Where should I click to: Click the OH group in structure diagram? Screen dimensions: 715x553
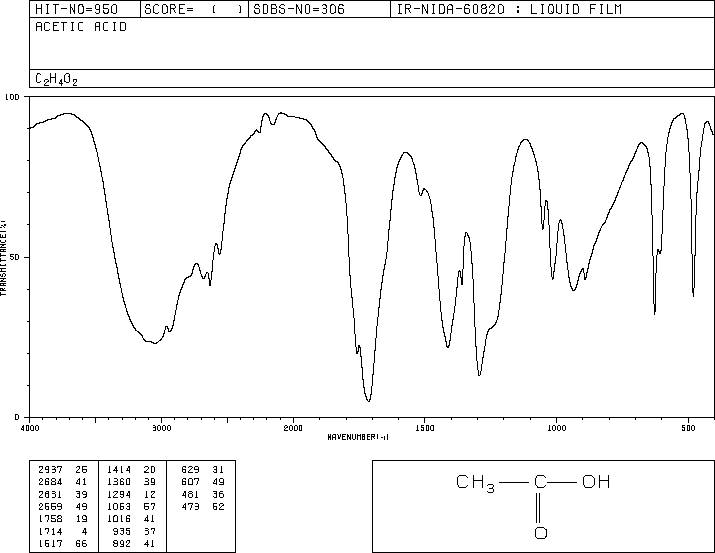596,483
